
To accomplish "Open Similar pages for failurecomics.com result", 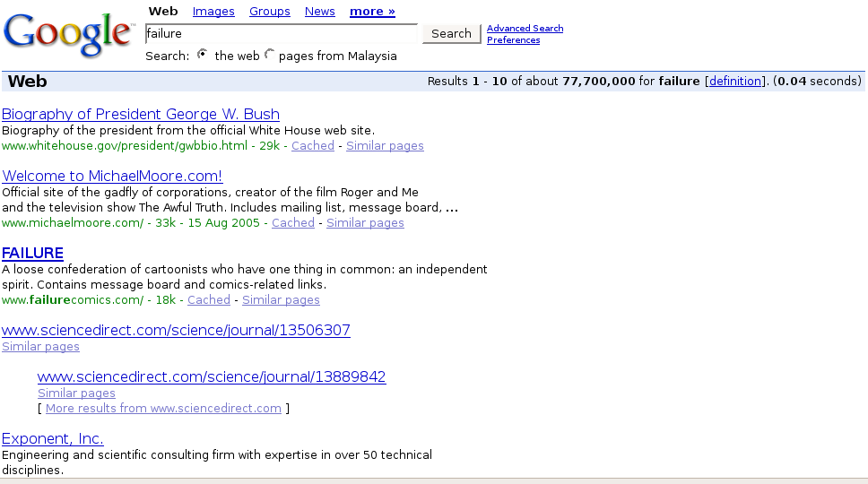I will click(281, 299).
